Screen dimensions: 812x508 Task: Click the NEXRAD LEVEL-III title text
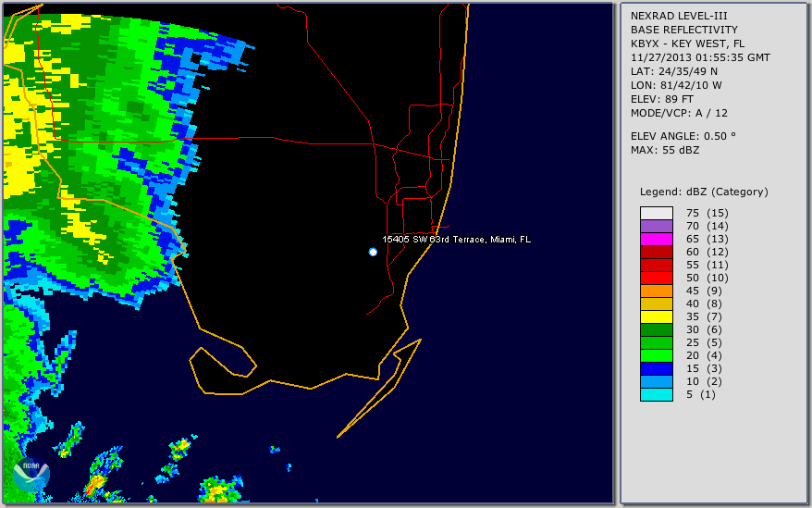679,16
